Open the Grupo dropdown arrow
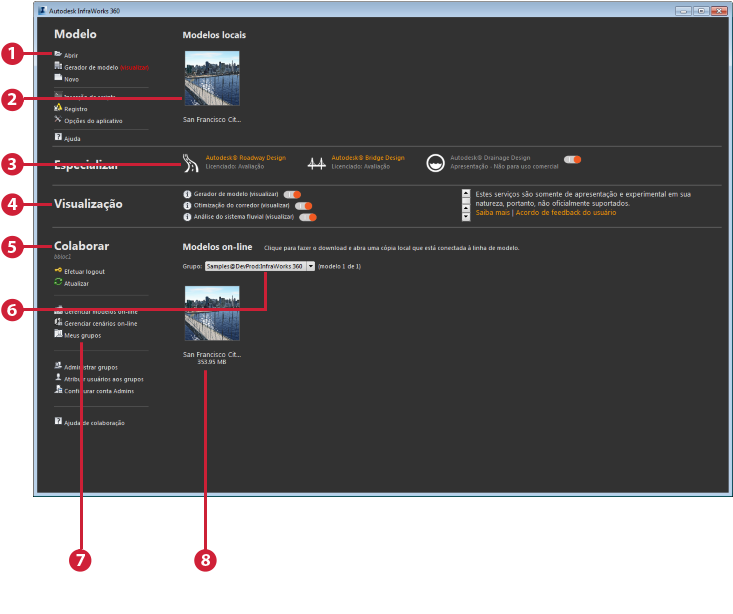Image resolution: width=733 pixels, height=614 pixels. tap(310, 267)
